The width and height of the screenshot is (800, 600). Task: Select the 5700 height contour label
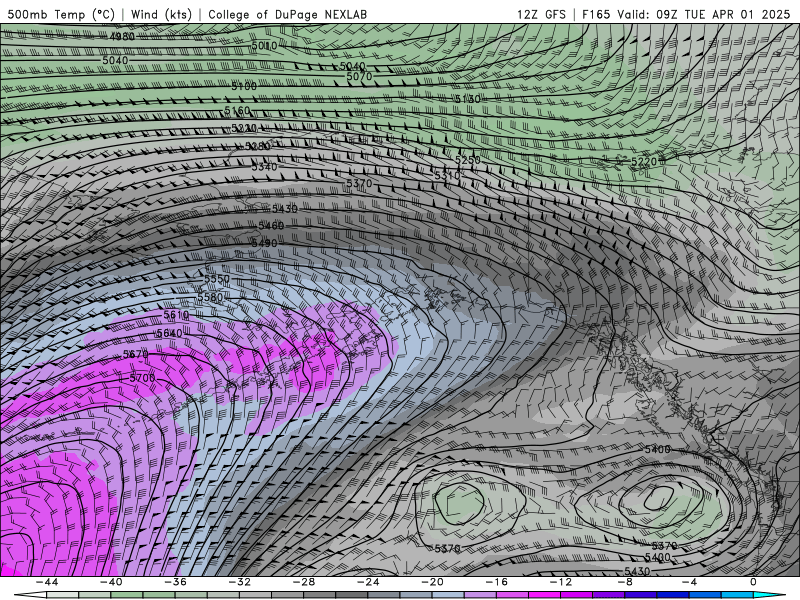point(142,378)
